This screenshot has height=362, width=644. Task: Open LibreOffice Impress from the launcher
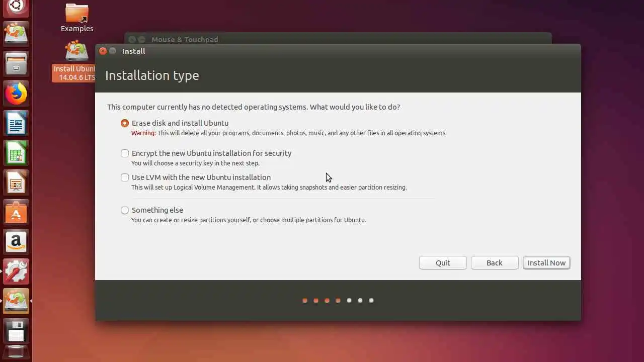tap(16, 183)
